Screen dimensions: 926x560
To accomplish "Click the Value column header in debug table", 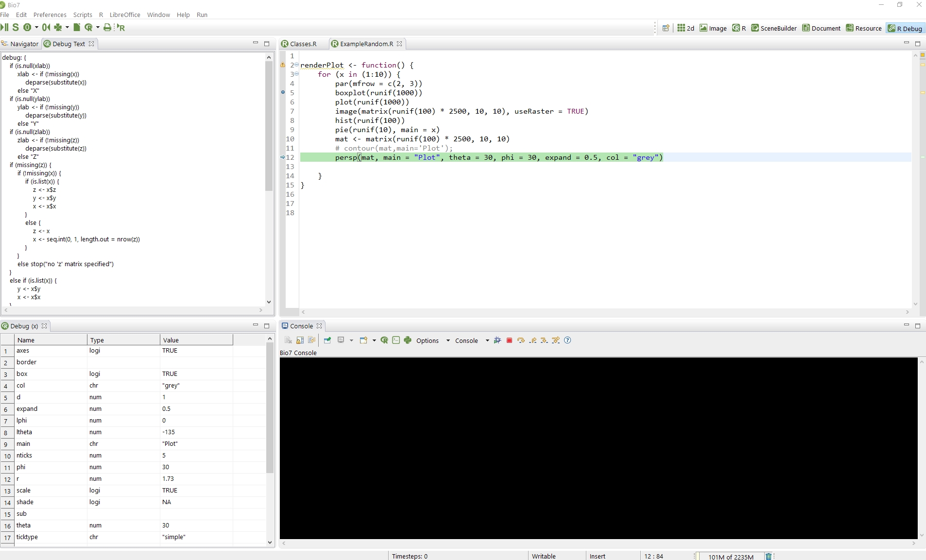I will click(196, 340).
